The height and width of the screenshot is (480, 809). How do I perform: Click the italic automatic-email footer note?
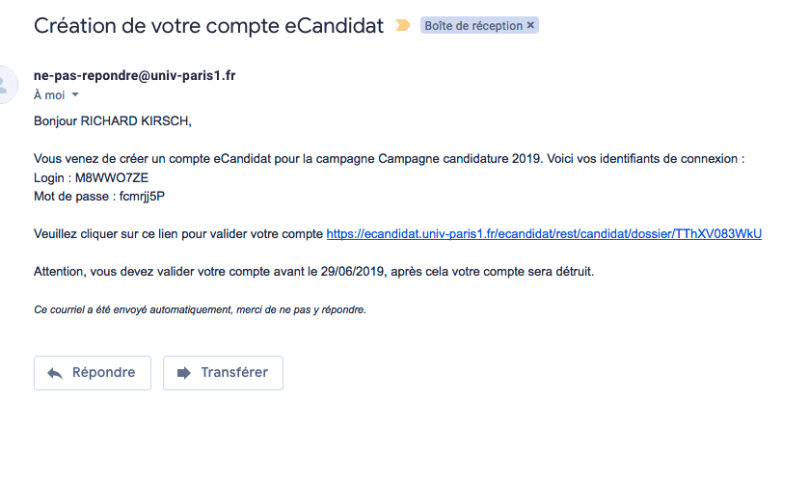[x=200, y=310]
